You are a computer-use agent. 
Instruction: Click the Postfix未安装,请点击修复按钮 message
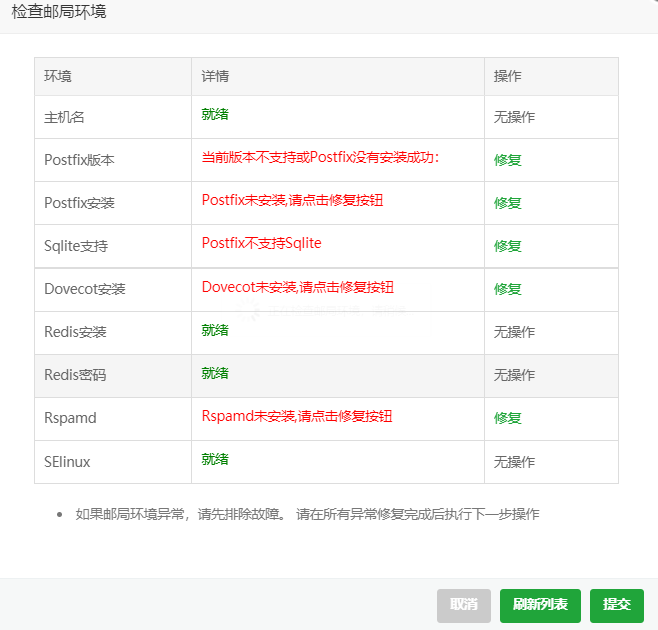tap(292, 200)
